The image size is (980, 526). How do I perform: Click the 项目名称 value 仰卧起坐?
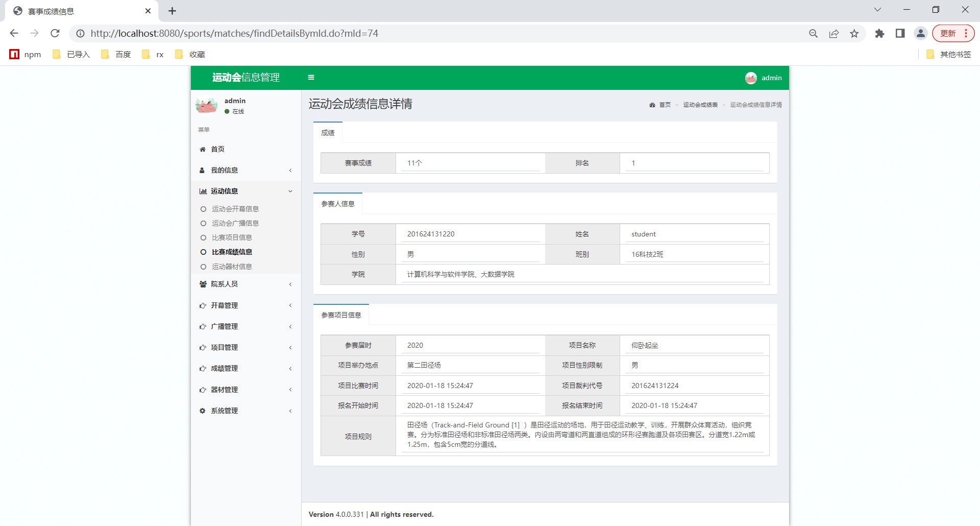[x=645, y=345]
